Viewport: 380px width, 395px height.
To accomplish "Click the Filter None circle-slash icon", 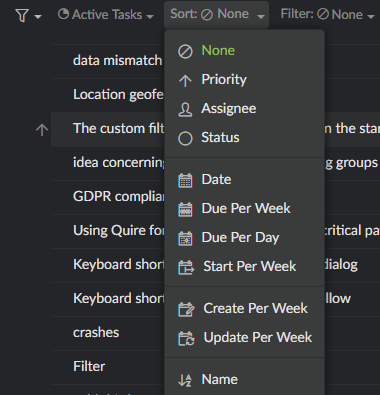I will click(323, 14).
